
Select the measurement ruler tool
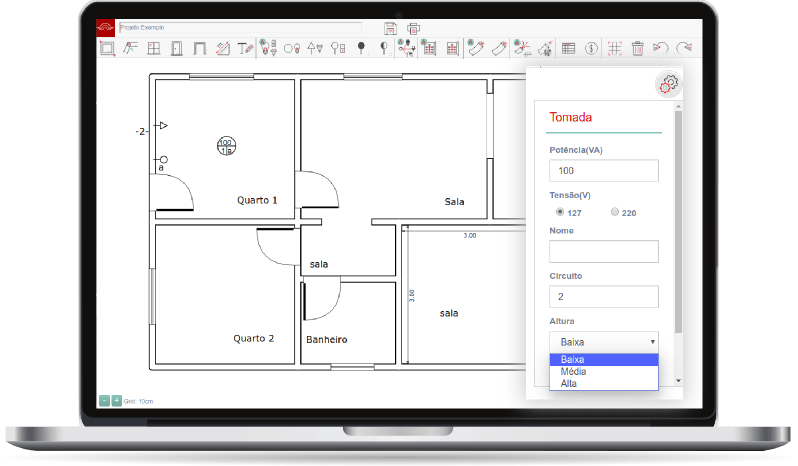222,48
